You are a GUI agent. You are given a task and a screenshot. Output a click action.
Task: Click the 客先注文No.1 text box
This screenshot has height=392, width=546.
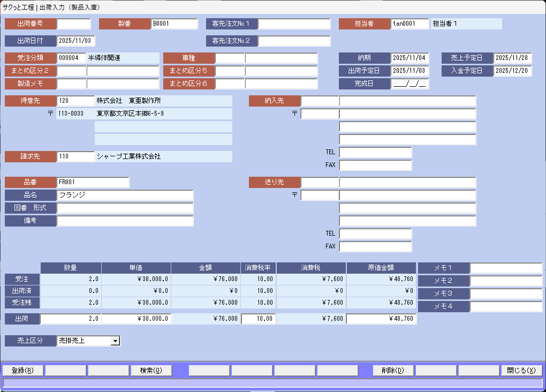point(294,24)
